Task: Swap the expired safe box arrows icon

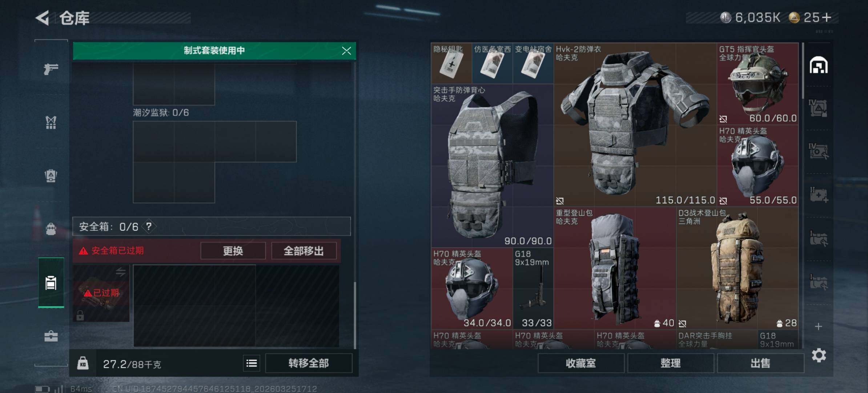Action: pyautogui.click(x=121, y=272)
